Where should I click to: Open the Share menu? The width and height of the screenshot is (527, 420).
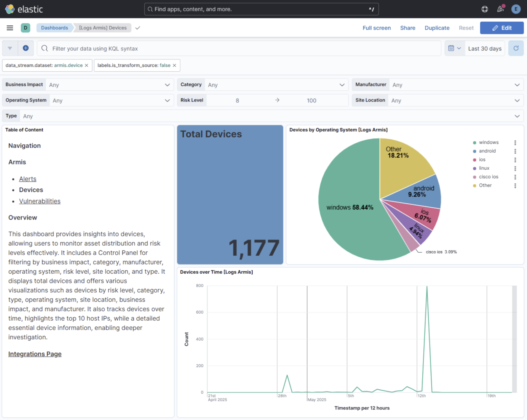[x=407, y=28]
